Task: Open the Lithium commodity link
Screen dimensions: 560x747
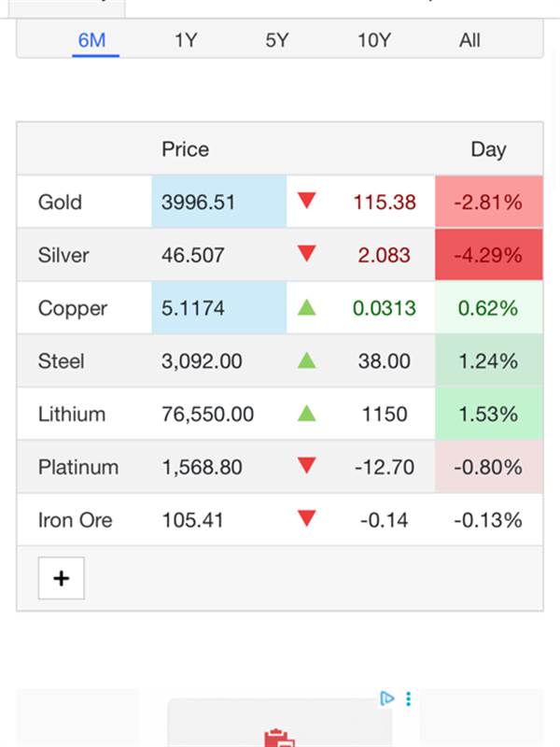Action: point(71,414)
